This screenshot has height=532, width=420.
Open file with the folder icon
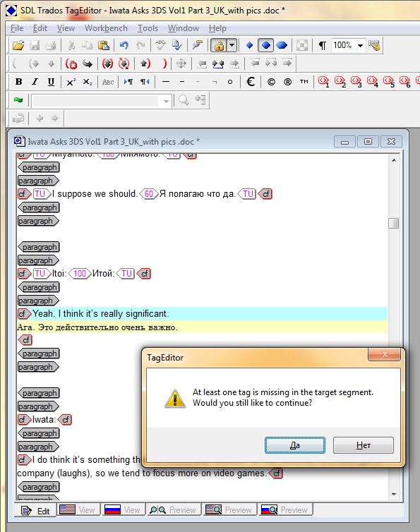click(18, 45)
